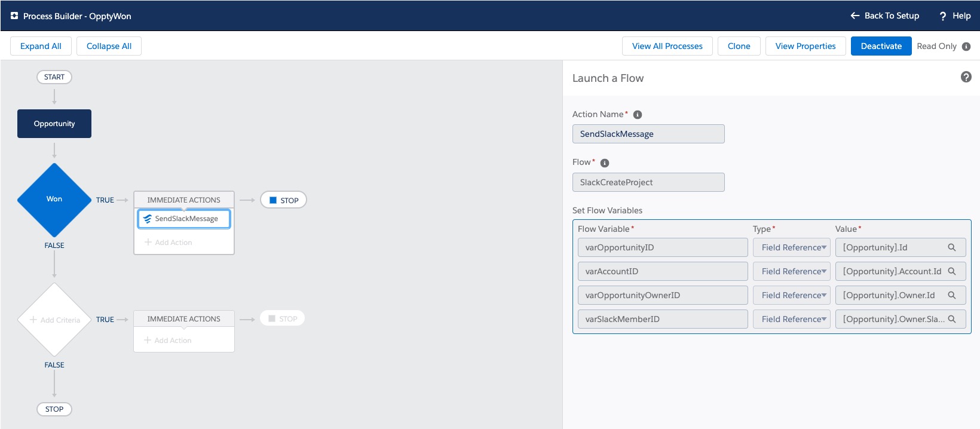
Task: Click Add Action in lower immediate actions box
Action: 168,341
